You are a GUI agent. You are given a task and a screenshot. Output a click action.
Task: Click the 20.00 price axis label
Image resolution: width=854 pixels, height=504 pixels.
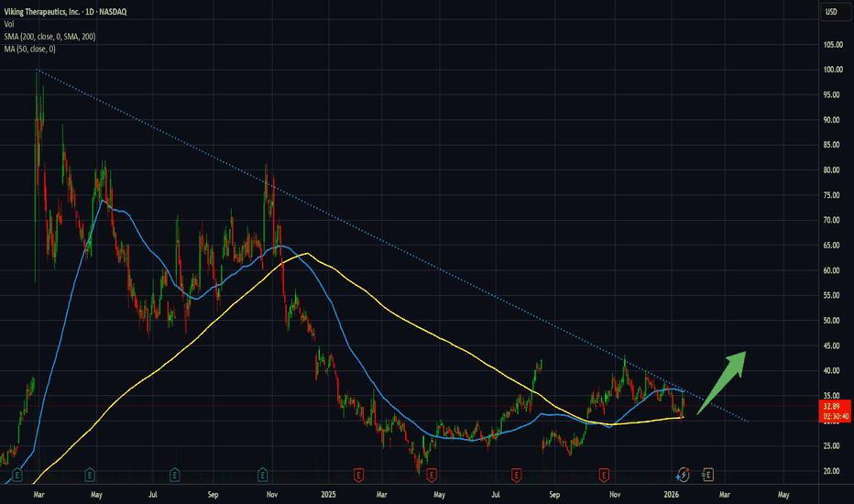point(832,471)
